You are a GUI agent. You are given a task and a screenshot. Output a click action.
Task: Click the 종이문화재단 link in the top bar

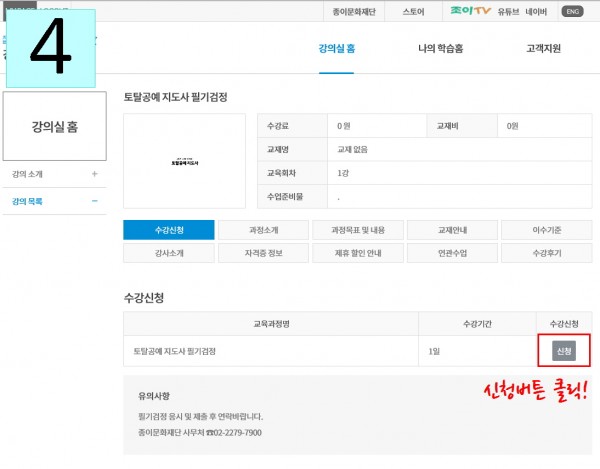coord(358,12)
